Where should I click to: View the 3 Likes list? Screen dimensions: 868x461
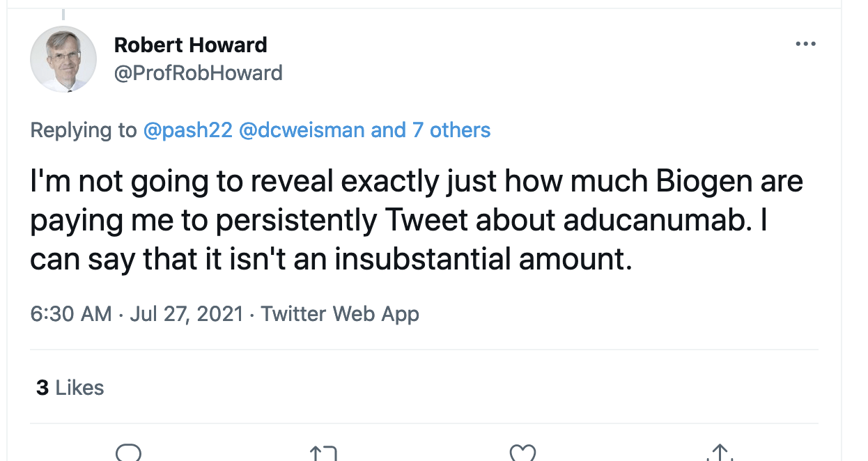click(x=70, y=388)
